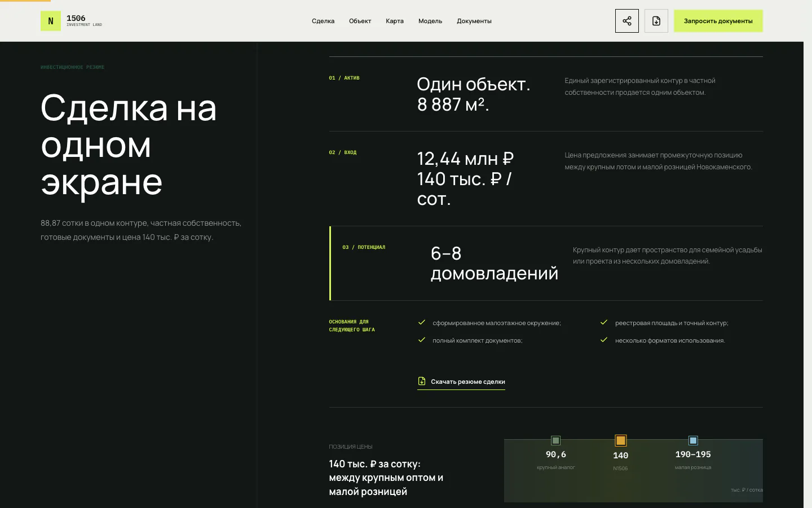Open the Сделка nav item
Viewport: 812px width, 508px height.
(323, 21)
